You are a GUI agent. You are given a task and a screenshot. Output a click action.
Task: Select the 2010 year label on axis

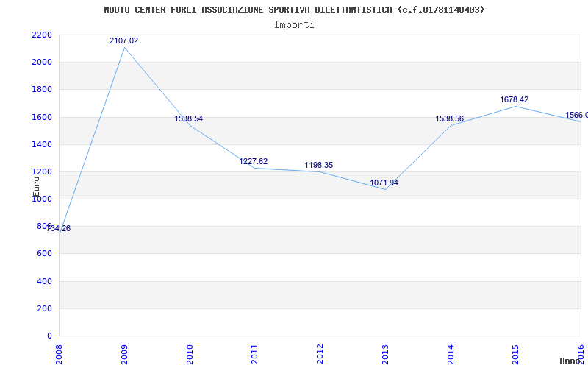coord(190,355)
